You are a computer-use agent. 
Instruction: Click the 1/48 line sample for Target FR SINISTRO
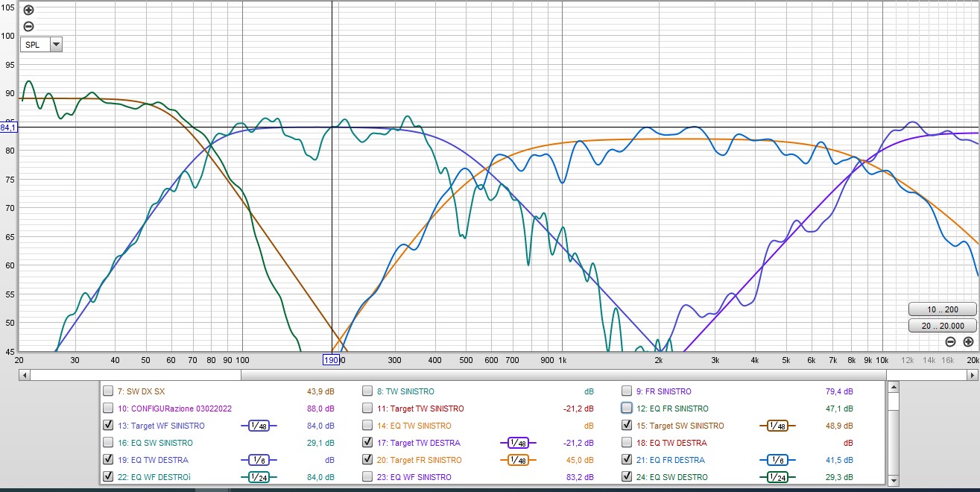click(x=518, y=460)
